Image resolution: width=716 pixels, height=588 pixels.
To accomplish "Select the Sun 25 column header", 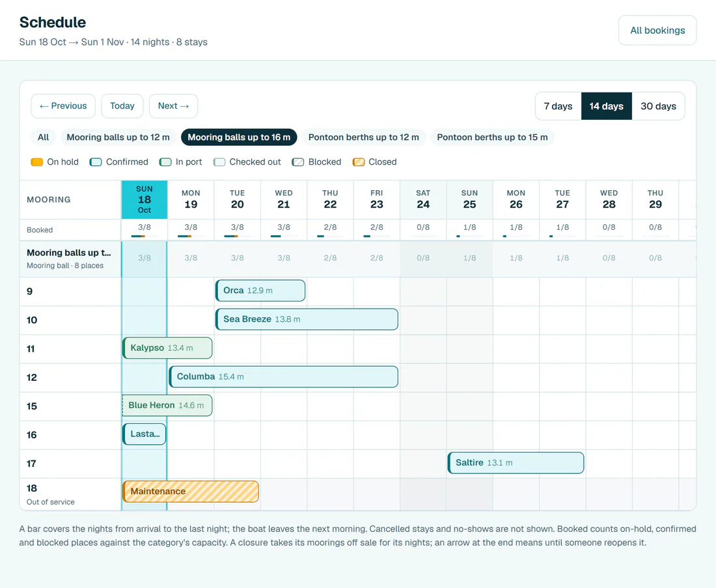I will click(x=469, y=200).
